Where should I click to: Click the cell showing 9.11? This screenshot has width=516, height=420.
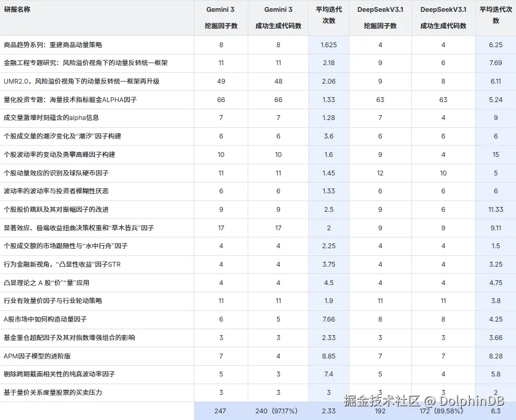[x=495, y=228]
